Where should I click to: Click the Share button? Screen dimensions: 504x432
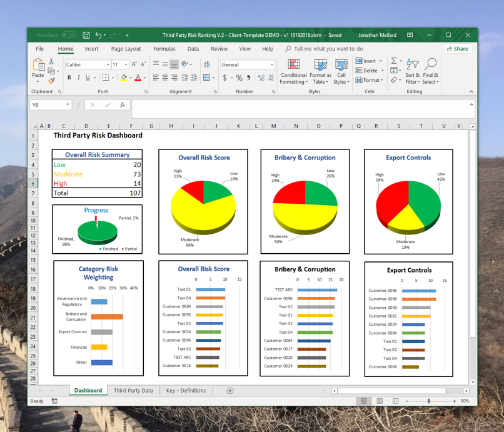coord(459,48)
